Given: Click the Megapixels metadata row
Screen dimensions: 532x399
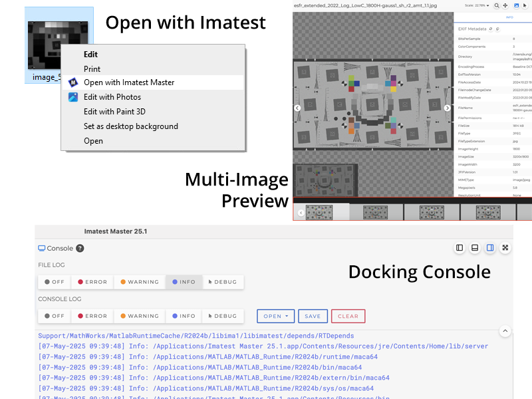Looking at the screenshot, I should coord(494,188).
